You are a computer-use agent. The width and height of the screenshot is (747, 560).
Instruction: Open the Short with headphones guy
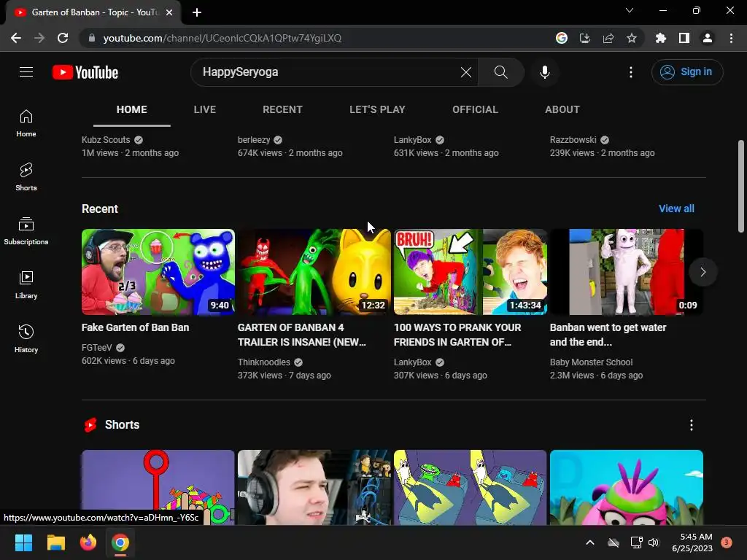coord(314,487)
